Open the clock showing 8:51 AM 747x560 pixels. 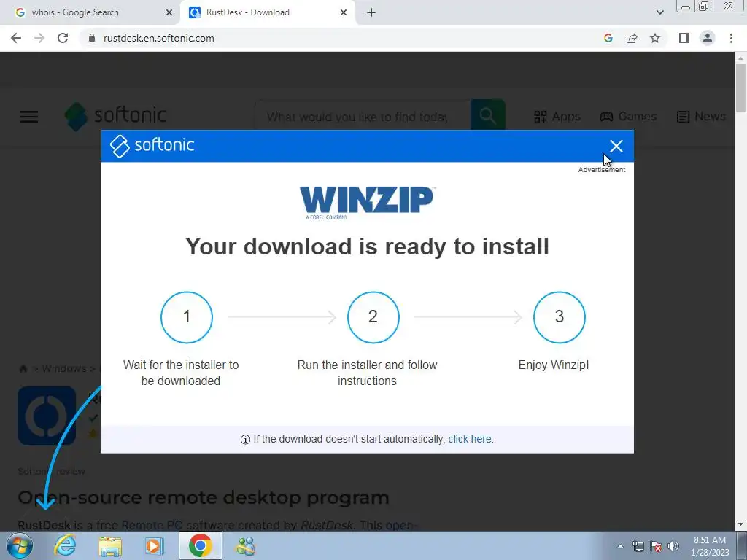(x=710, y=546)
